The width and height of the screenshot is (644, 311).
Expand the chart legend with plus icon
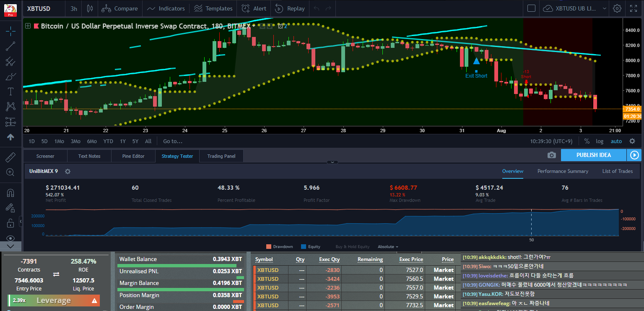(28, 26)
